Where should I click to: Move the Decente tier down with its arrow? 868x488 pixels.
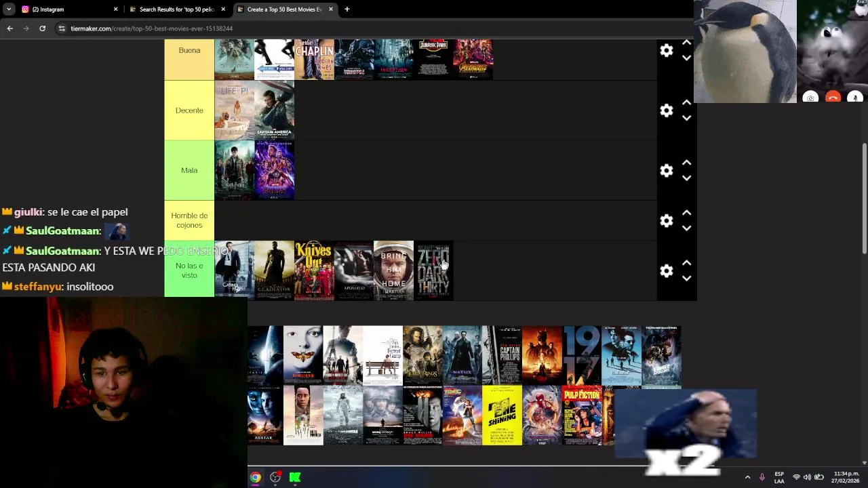click(686, 118)
